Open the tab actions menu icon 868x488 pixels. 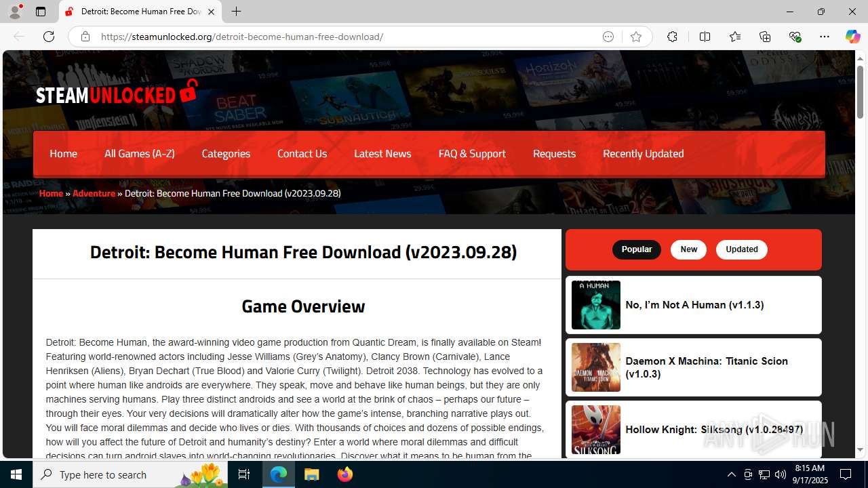pos(41,12)
